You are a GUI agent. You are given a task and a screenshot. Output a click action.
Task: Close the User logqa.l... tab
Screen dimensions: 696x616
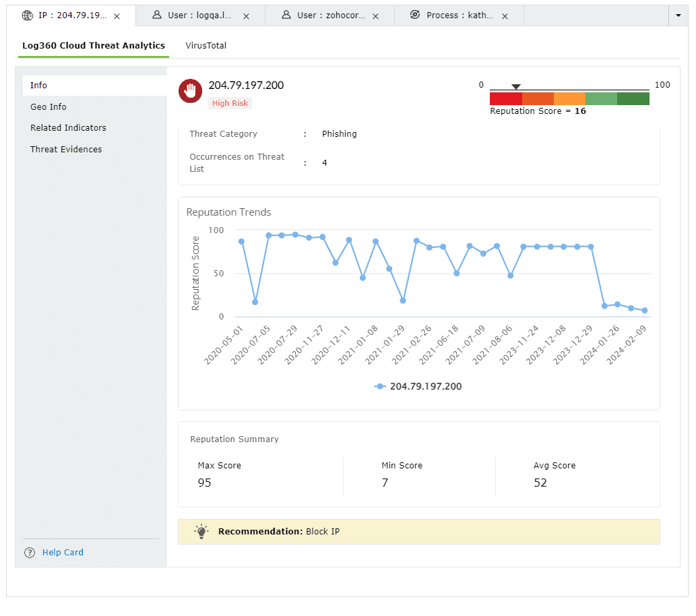(x=247, y=16)
